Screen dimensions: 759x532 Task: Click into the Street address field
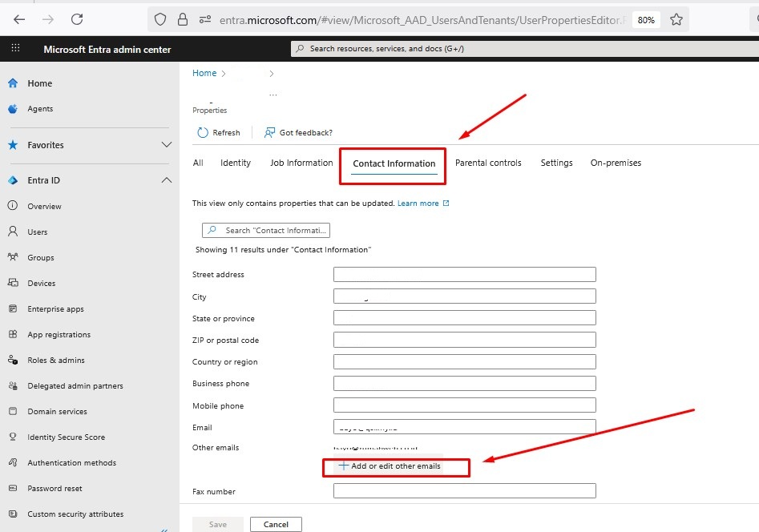(464, 275)
